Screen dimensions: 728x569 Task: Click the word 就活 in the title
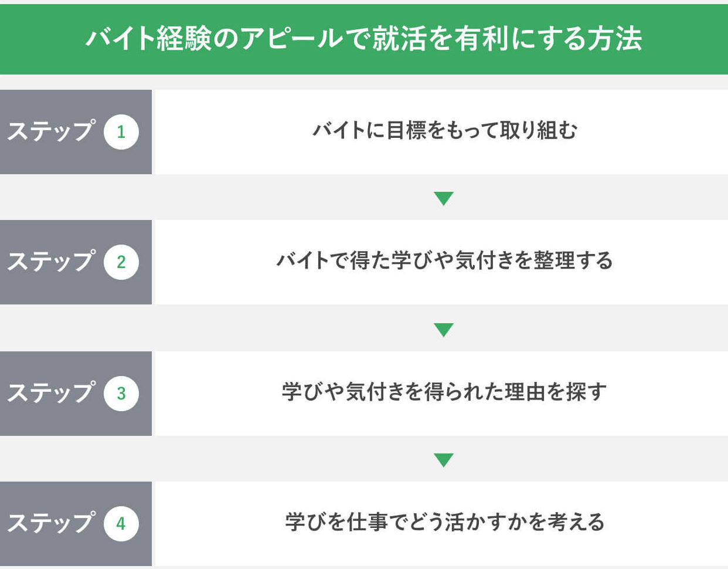point(399,39)
